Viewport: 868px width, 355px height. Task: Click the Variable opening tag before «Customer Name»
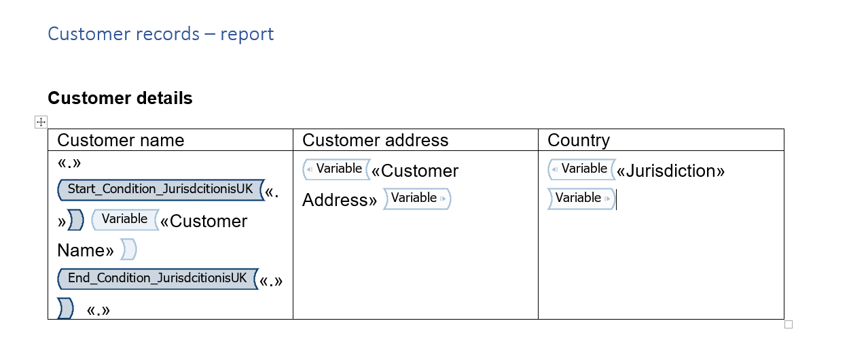click(125, 220)
